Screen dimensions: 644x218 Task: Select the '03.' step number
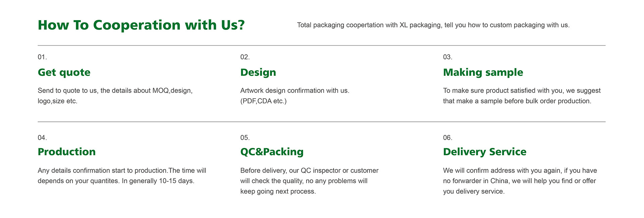(x=447, y=57)
